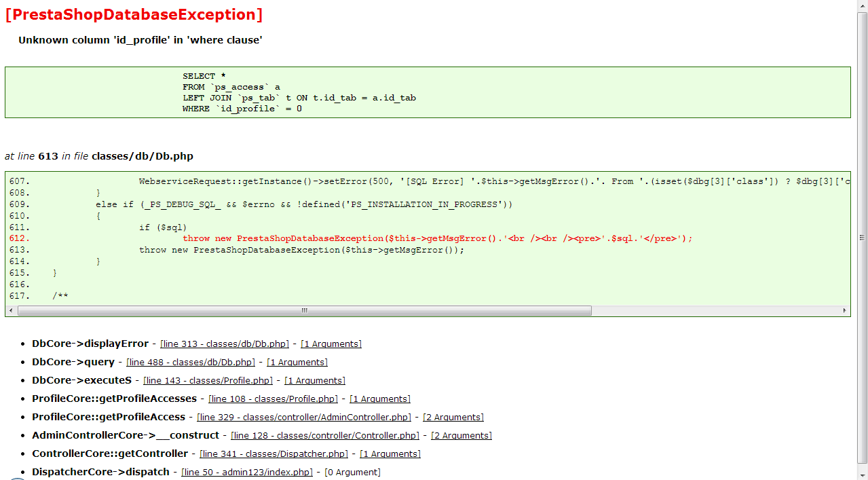The width and height of the screenshot is (868, 480).
Task: Open link line 108 - classes/Profile.php
Action: tap(273, 399)
